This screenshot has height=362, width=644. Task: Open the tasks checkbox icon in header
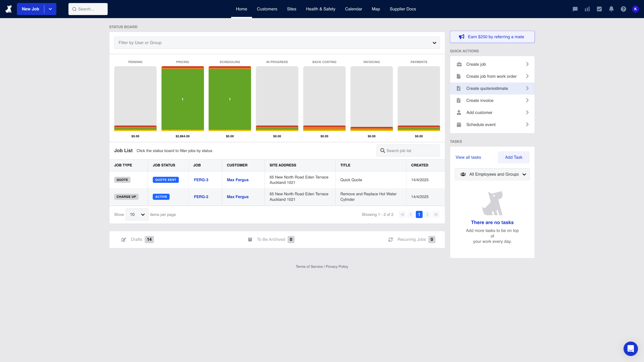pos(599,9)
